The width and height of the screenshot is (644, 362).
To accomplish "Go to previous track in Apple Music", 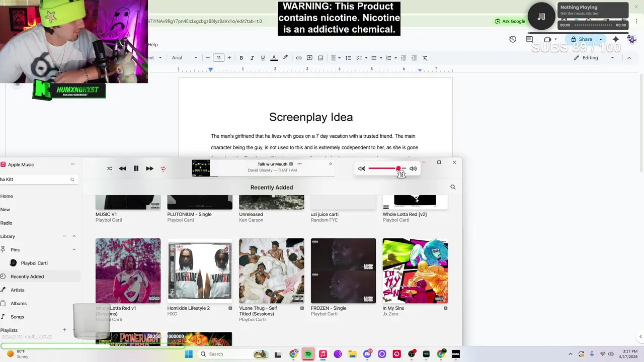I will point(122,169).
